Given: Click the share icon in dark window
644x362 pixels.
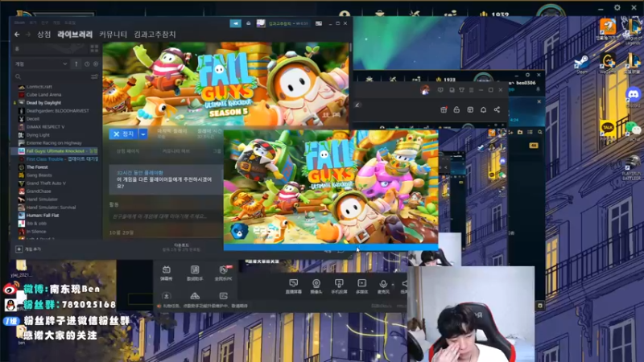Looking at the screenshot, I should click(x=497, y=109).
